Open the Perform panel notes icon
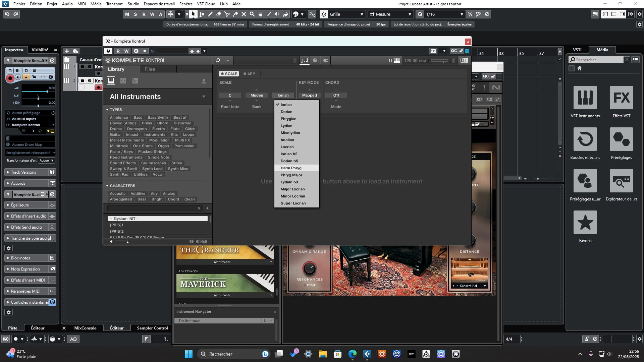Screen dimensions: 644x362 pyautogui.click(x=304, y=60)
